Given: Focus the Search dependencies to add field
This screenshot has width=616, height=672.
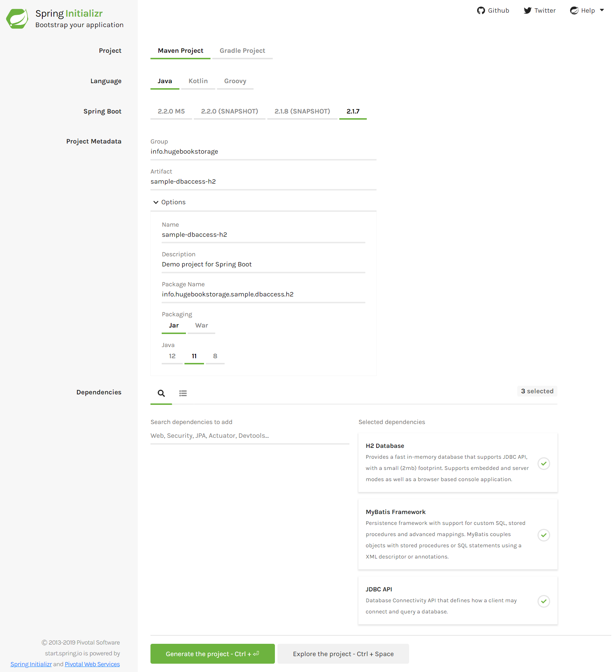Looking at the screenshot, I should pos(250,436).
